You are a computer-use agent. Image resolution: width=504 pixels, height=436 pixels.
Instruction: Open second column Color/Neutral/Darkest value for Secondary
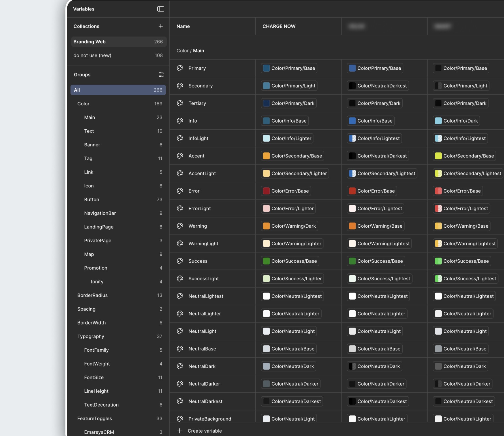click(378, 86)
